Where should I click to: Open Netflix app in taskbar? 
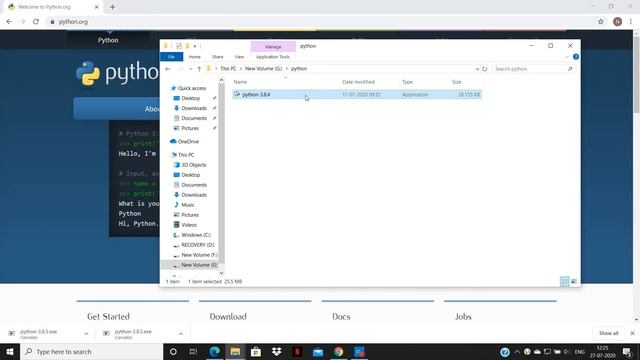297,351
